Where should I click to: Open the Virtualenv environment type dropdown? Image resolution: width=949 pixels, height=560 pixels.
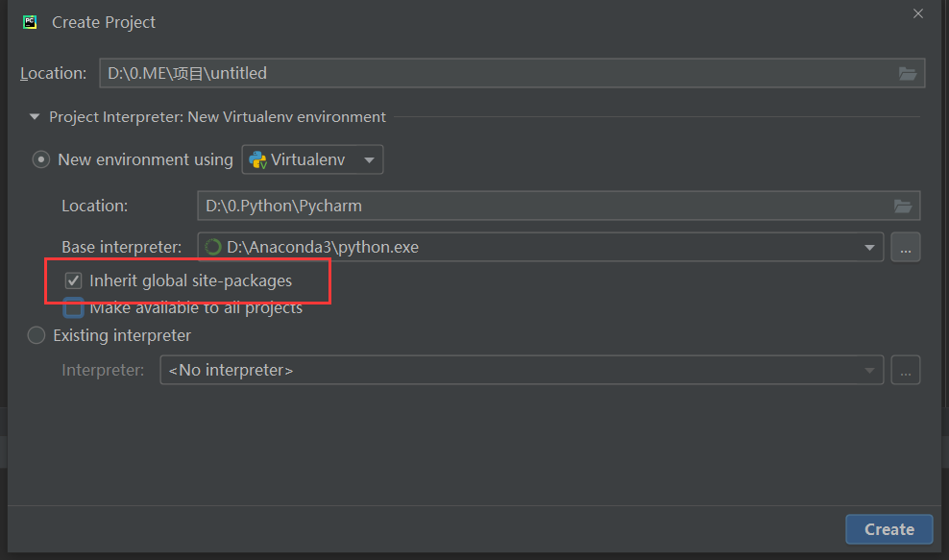(x=370, y=158)
